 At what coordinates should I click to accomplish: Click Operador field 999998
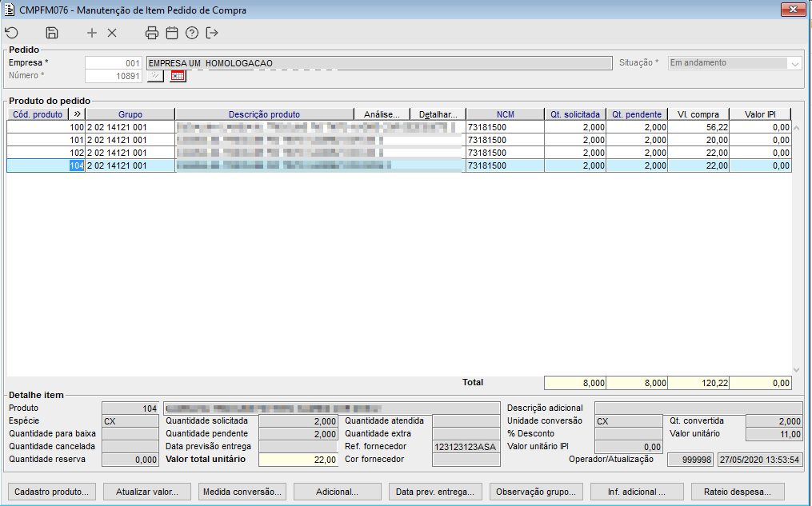[x=691, y=460]
